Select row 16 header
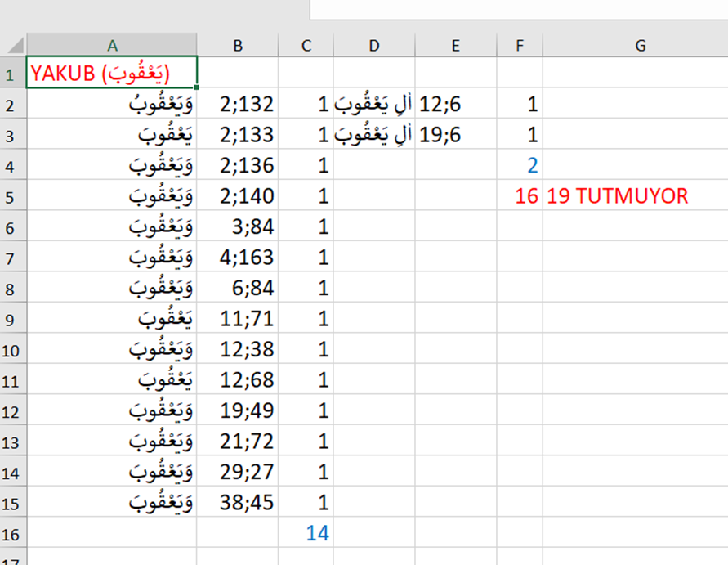The height and width of the screenshot is (565, 728). click(x=13, y=533)
